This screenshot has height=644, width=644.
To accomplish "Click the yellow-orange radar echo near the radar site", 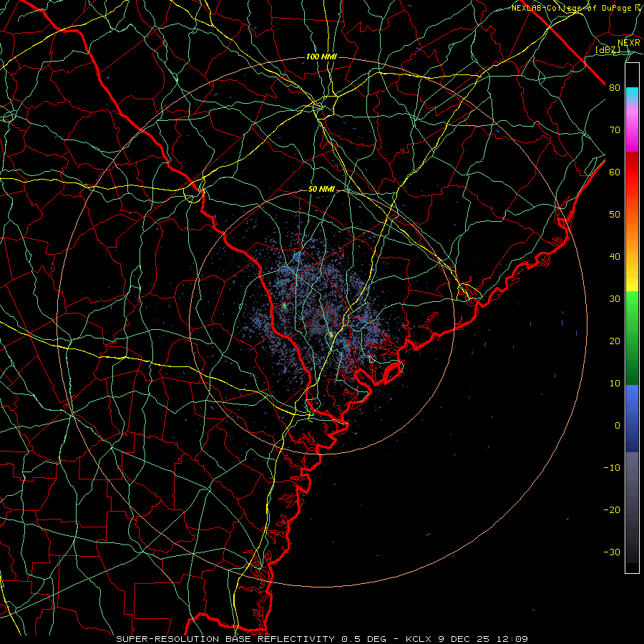I will [x=331, y=335].
